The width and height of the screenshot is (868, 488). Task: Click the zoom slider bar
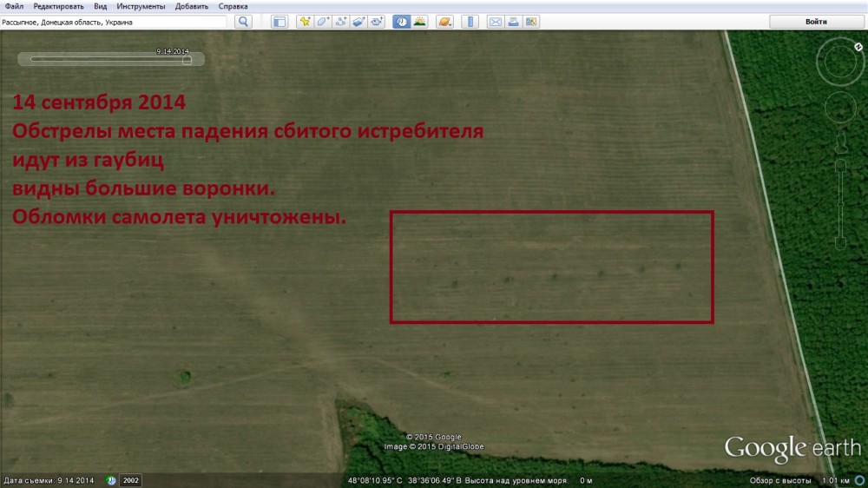[841, 205]
